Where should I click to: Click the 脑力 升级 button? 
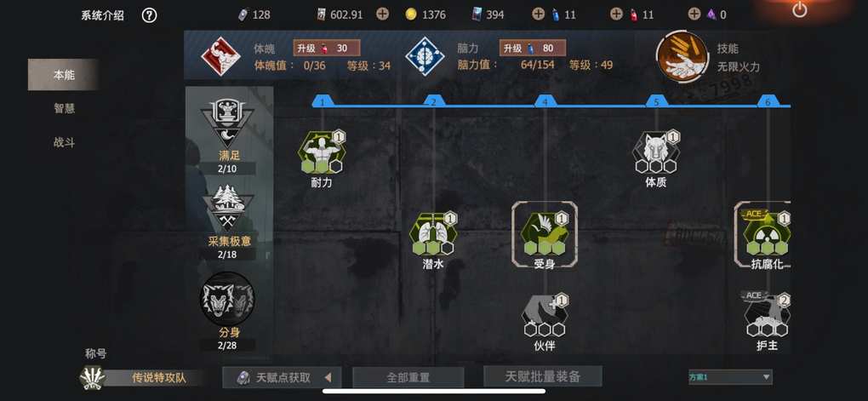click(x=533, y=49)
